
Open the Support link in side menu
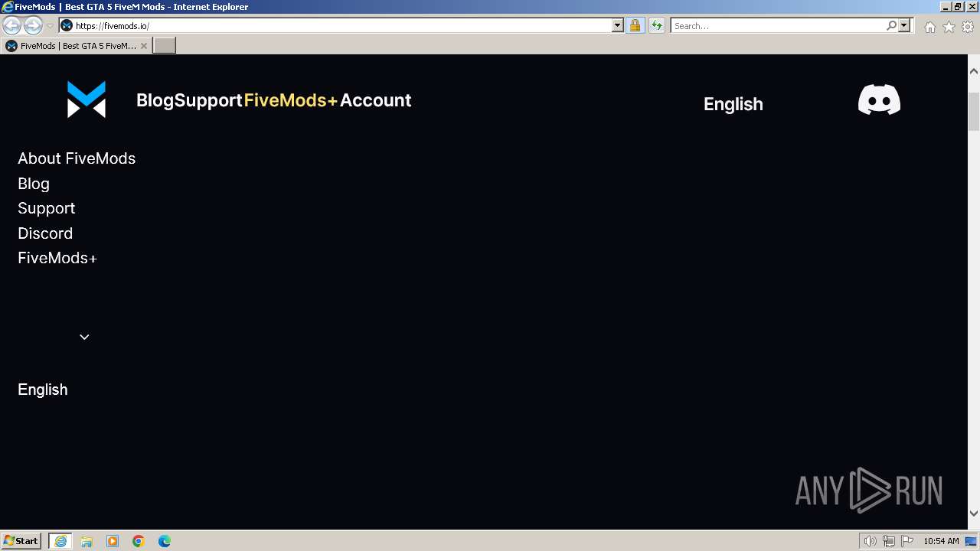point(47,208)
